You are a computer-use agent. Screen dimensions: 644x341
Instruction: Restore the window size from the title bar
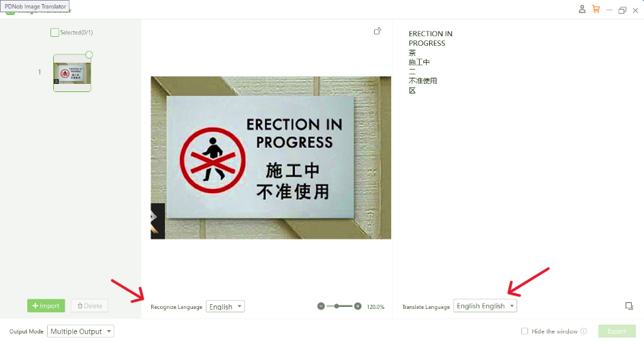point(622,10)
